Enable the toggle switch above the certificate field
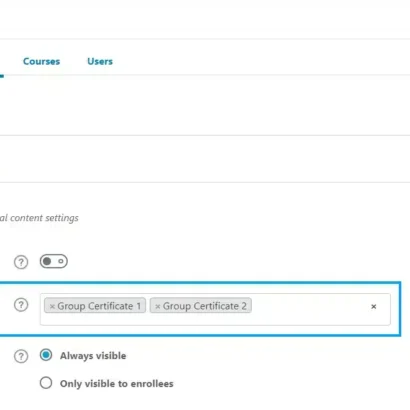The width and height of the screenshot is (410, 410). pos(54,261)
